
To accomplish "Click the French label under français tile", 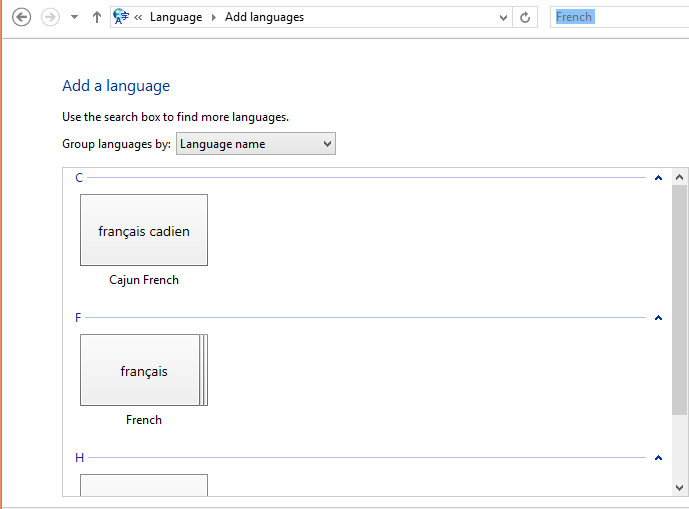I will coord(144,420).
